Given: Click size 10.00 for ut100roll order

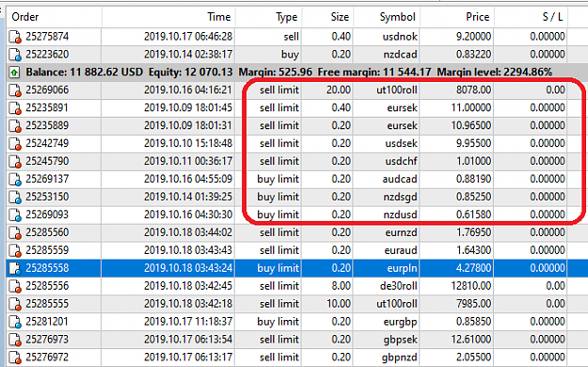Looking at the screenshot, I should coord(339,304).
